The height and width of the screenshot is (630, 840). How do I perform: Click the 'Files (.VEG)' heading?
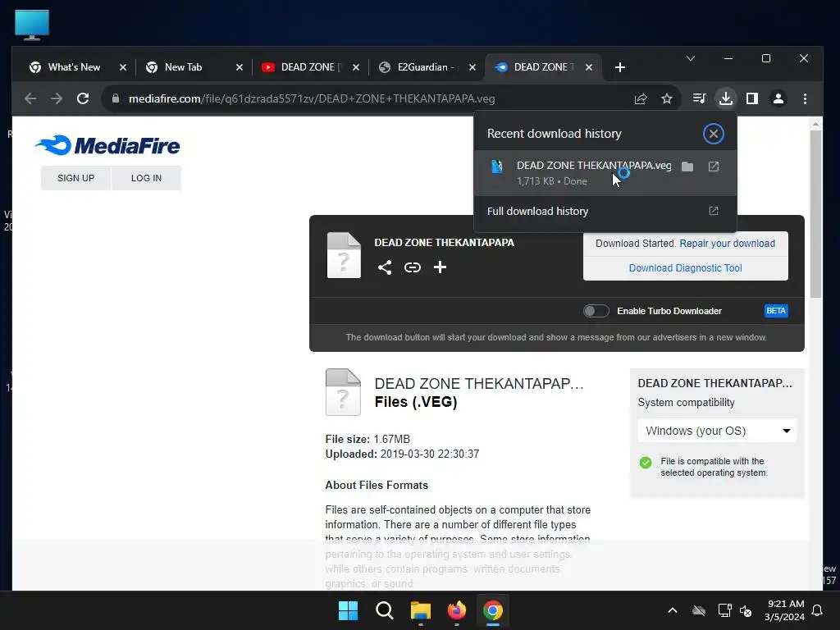pos(416,402)
